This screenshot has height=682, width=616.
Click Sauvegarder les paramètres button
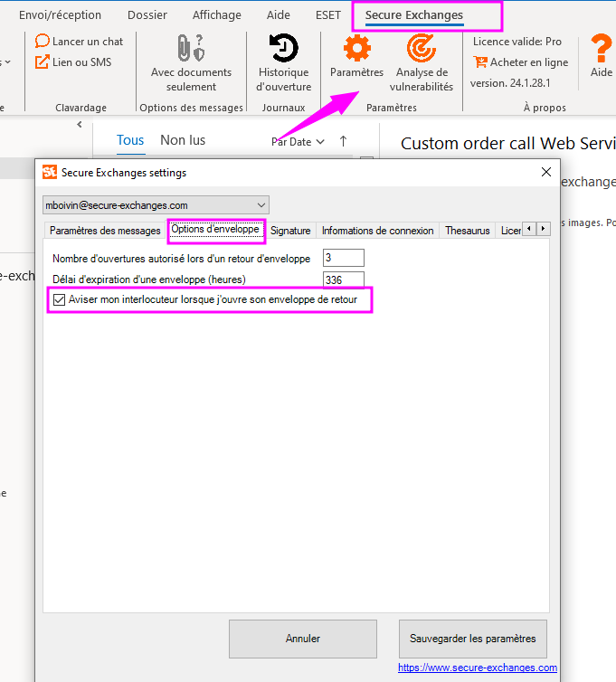472,639
